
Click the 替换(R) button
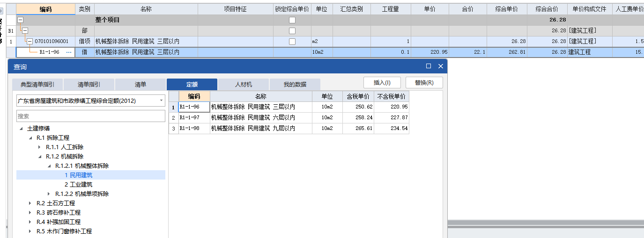coord(424,83)
